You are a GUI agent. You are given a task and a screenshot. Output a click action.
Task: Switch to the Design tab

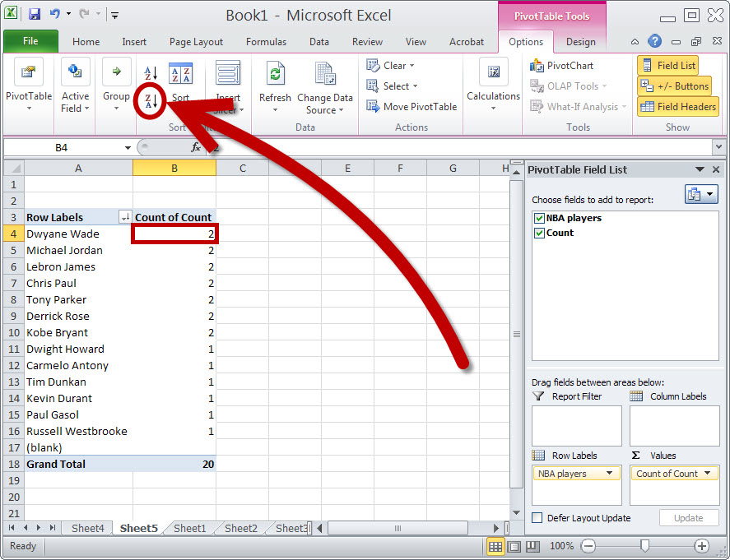click(580, 42)
